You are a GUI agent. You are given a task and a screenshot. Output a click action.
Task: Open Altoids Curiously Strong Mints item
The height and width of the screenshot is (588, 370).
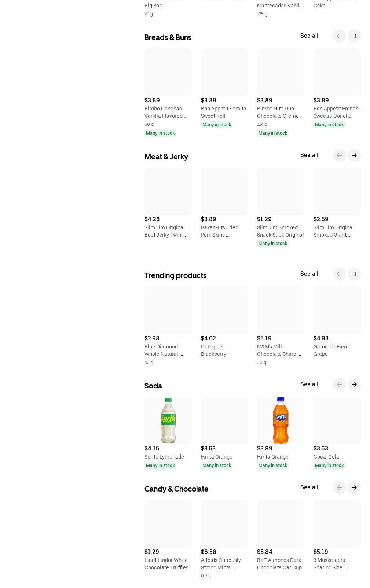pyautogui.click(x=221, y=564)
